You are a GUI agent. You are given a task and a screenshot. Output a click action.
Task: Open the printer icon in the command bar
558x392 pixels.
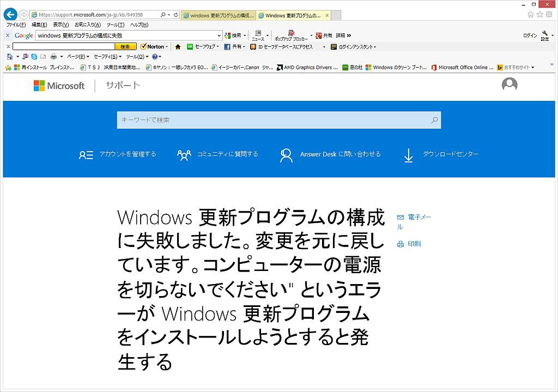pyautogui.click(x=53, y=57)
